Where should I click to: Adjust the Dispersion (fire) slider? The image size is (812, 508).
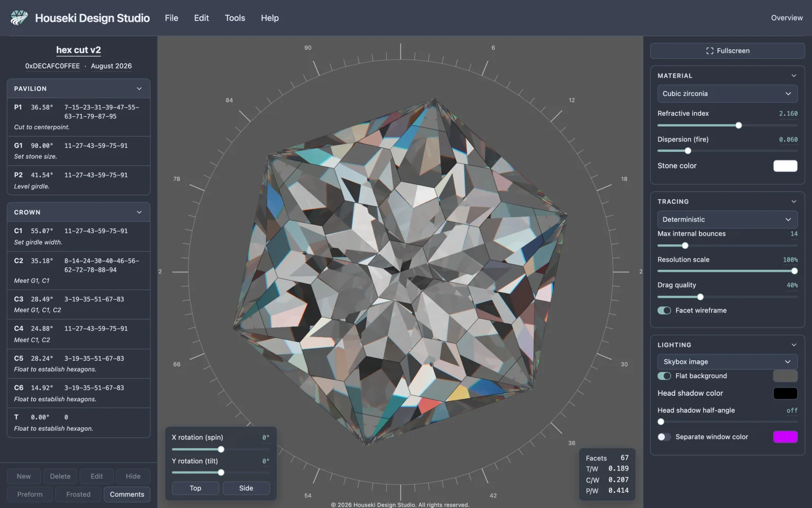(x=727, y=151)
